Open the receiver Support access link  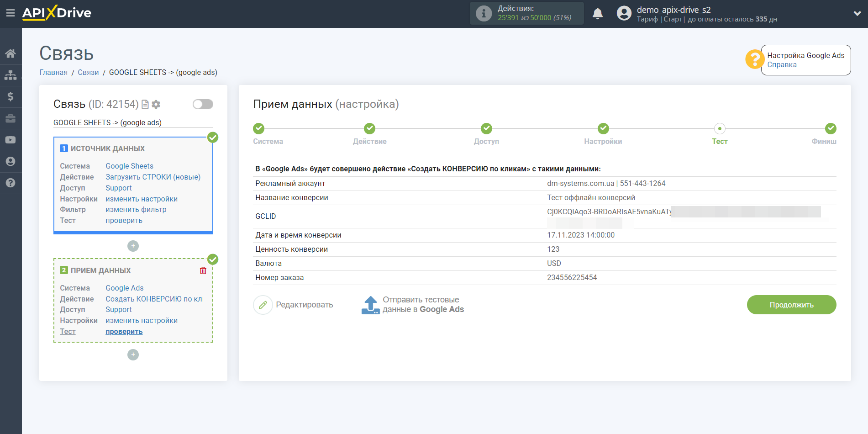point(118,309)
